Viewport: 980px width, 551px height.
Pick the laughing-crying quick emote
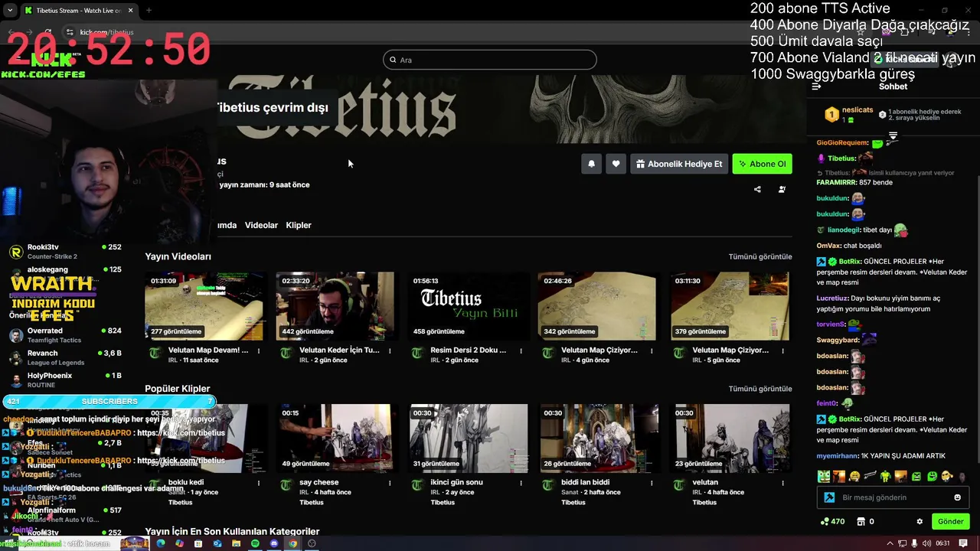854,476
